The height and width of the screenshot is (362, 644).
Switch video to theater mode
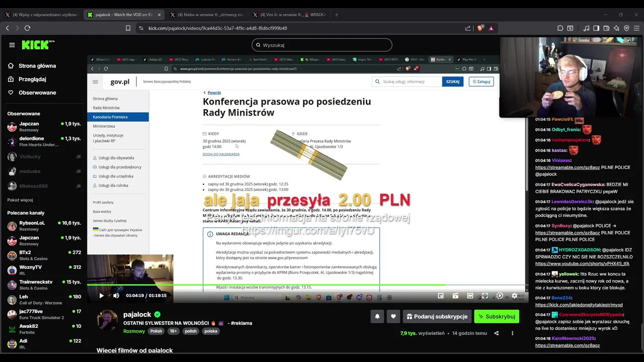[470, 296]
